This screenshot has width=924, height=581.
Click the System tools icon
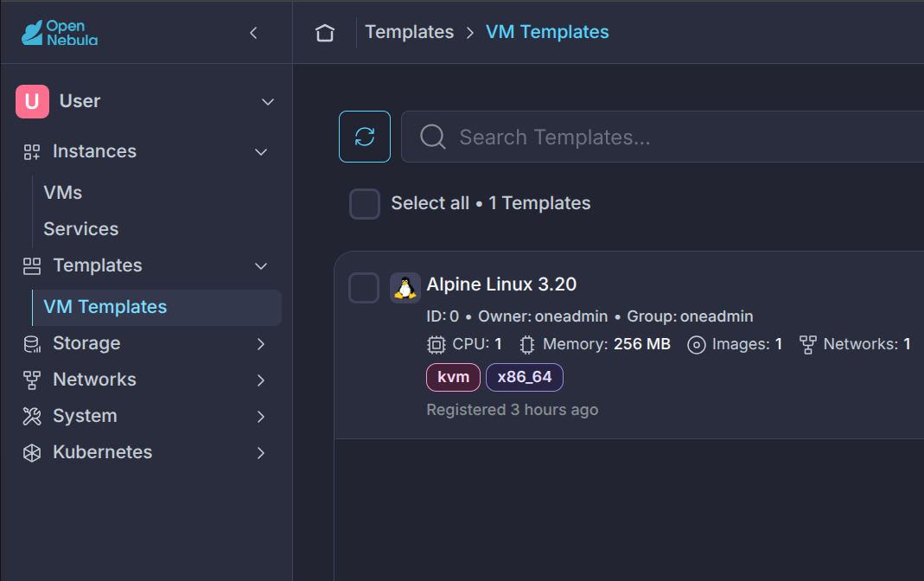[32, 417]
